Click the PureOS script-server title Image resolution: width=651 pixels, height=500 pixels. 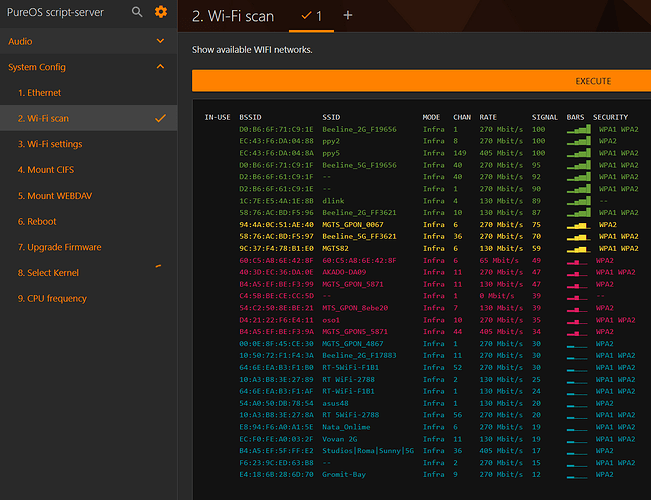pos(55,12)
